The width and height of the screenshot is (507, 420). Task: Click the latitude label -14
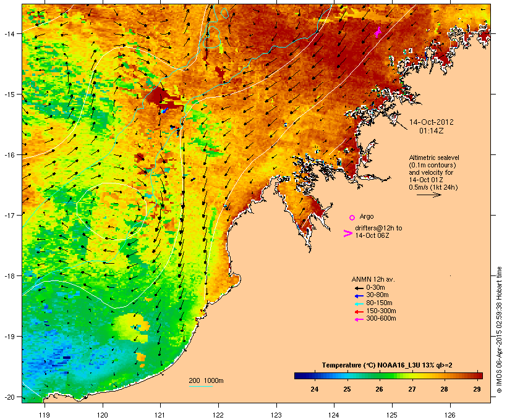[x=9, y=33]
